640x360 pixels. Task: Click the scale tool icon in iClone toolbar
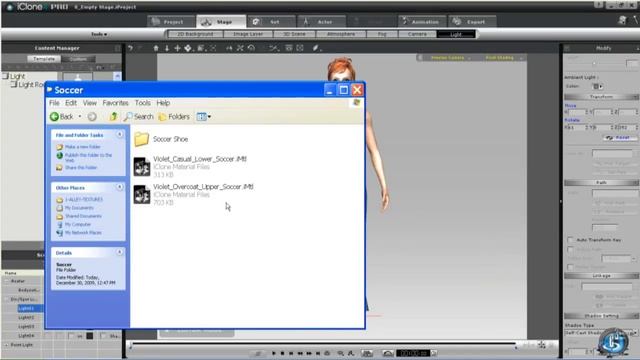point(200,48)
